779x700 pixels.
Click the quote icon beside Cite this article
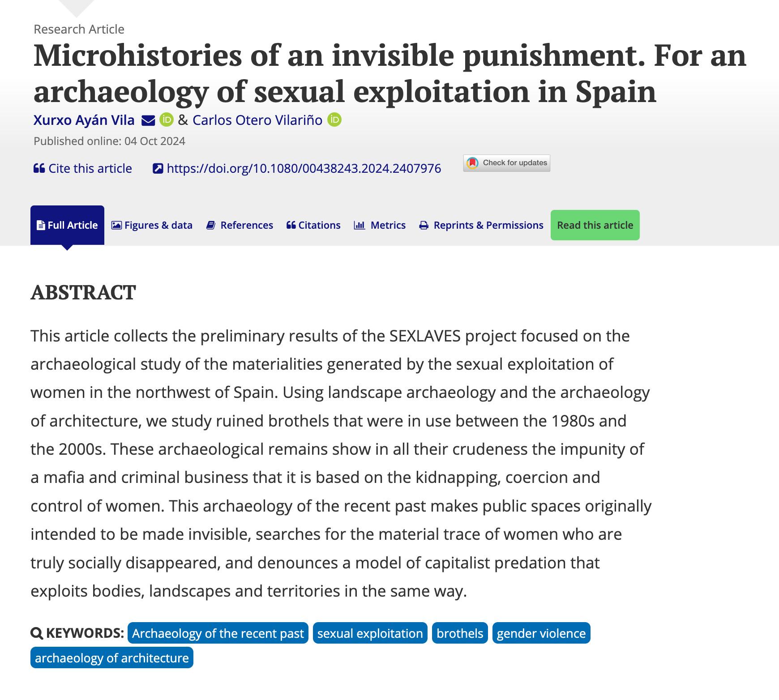click(x=39, y=168)
